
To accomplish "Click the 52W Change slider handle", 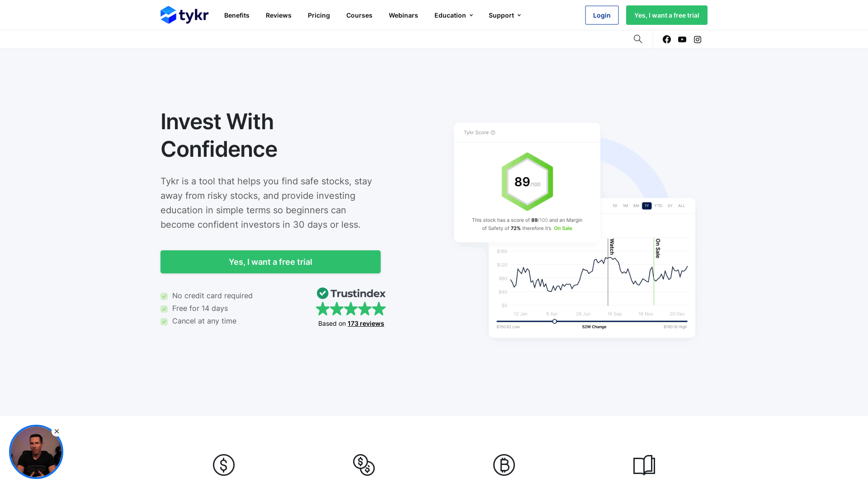I will pyautogui.click(x=554, y=321).
